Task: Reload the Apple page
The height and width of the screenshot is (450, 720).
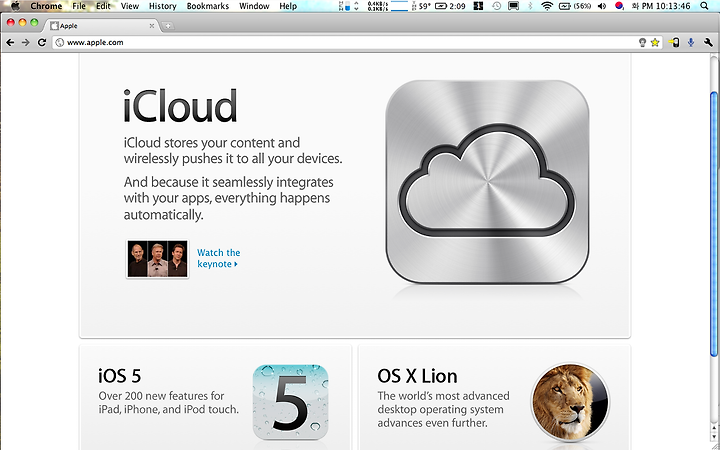Action: (42, 42)
